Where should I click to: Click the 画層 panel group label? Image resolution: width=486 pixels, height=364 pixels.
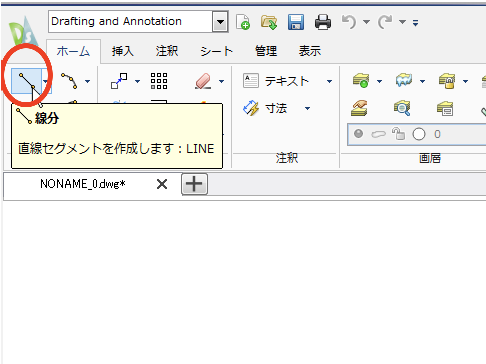430,158
